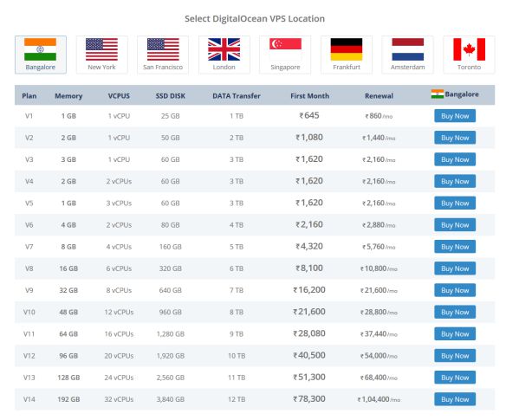Click Buy Now for V6 plan

click(x=455, y=225)
